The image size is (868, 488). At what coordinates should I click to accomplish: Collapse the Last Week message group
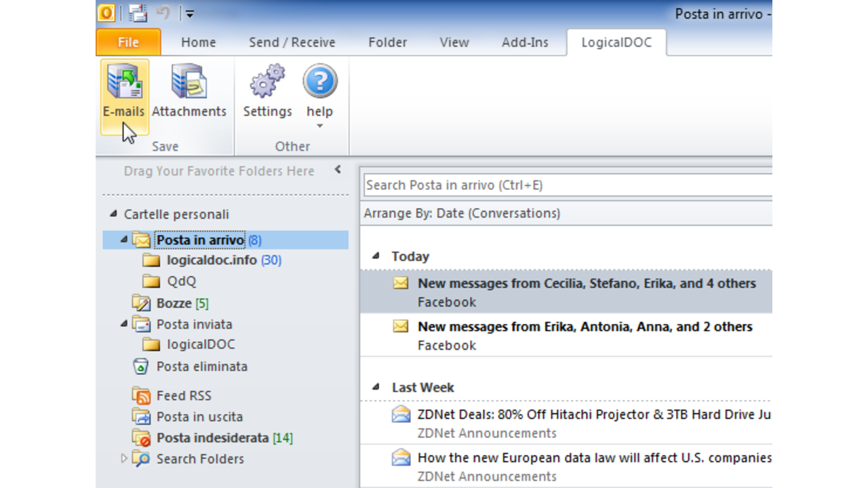[375, 387]
